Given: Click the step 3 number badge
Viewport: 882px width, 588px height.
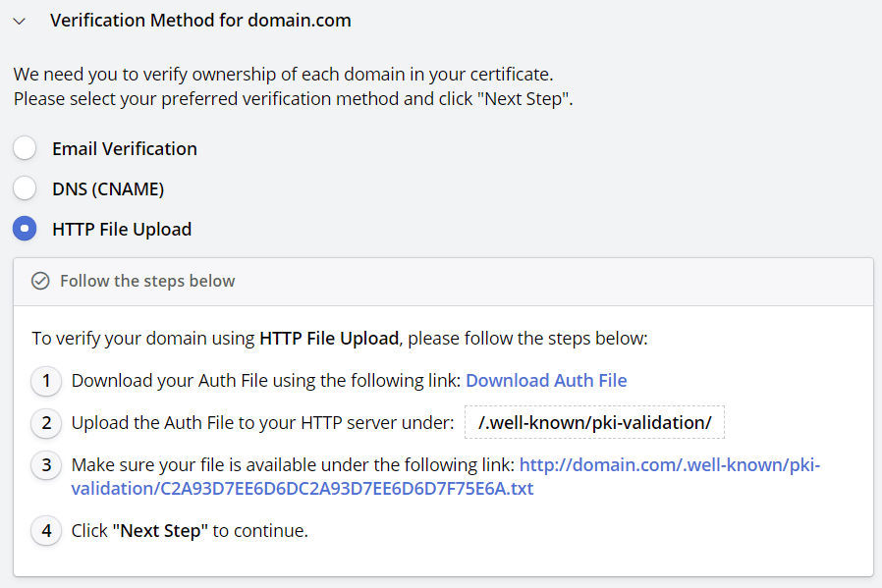Looking at the screenshot, I should (46, 465).
